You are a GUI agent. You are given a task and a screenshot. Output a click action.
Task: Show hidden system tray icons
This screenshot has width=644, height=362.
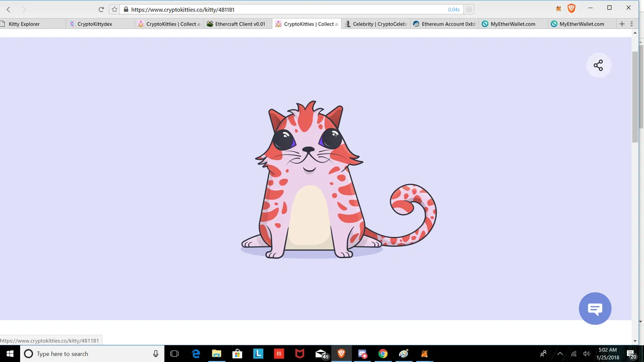[560, 354]
